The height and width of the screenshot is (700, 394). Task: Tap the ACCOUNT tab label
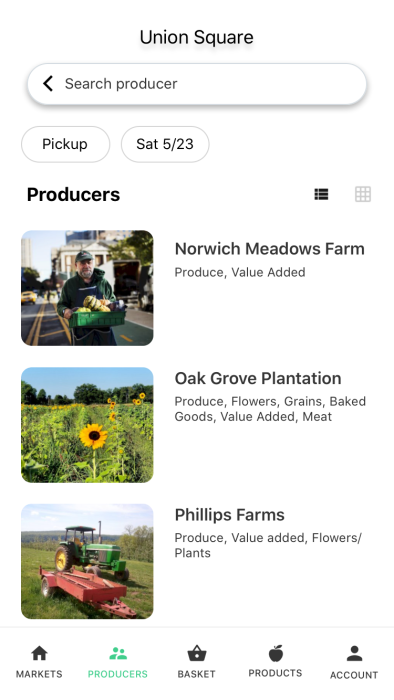pyautogui.click(x=354, y=675)
